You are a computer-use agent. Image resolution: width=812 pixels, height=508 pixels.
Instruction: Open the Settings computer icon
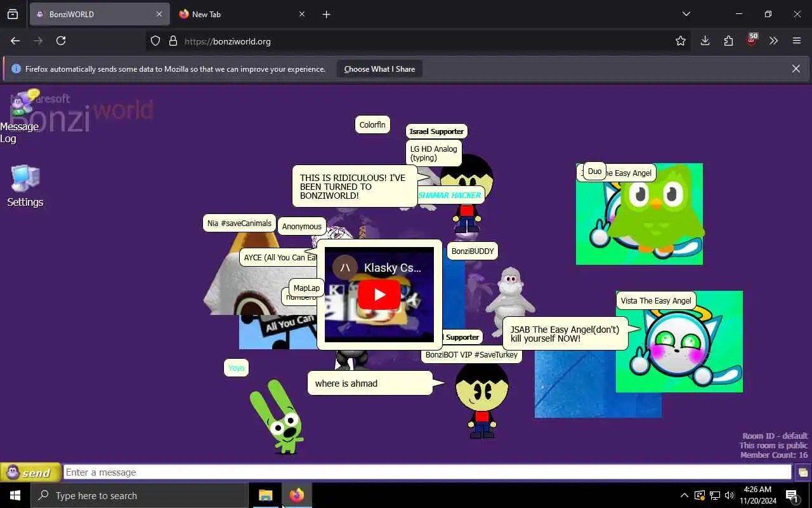[25, 186]
